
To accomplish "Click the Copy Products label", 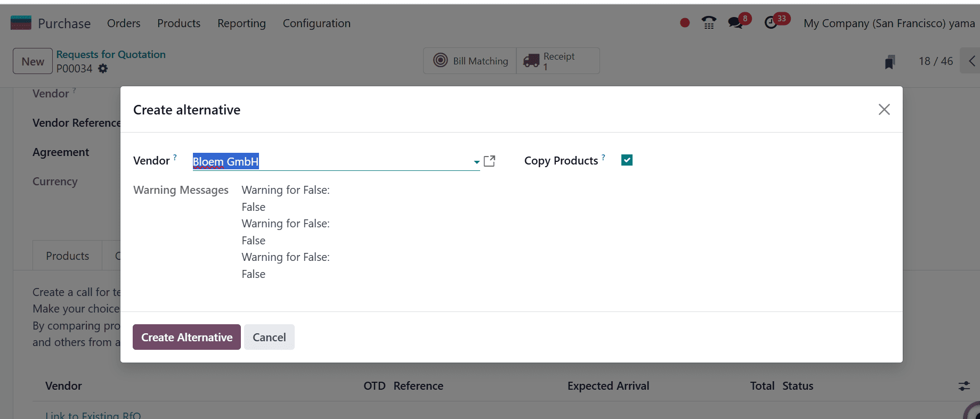I will 561,161.
